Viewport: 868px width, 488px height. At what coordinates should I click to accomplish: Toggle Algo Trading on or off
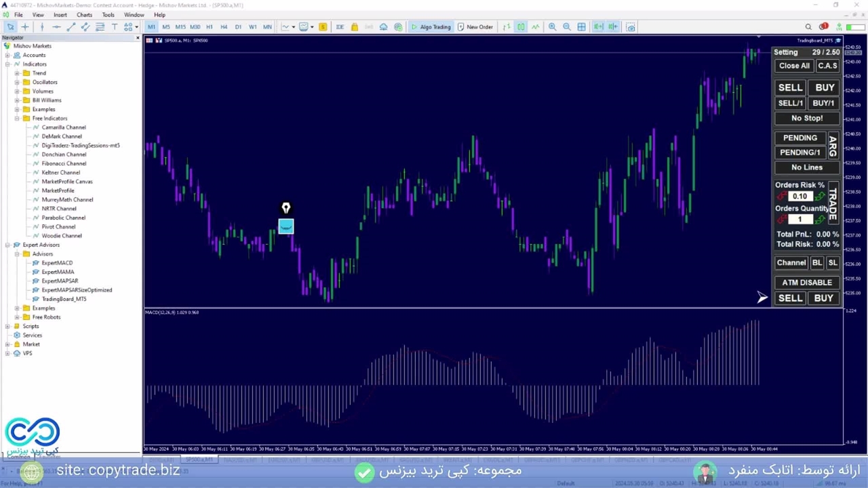(430, 27)
